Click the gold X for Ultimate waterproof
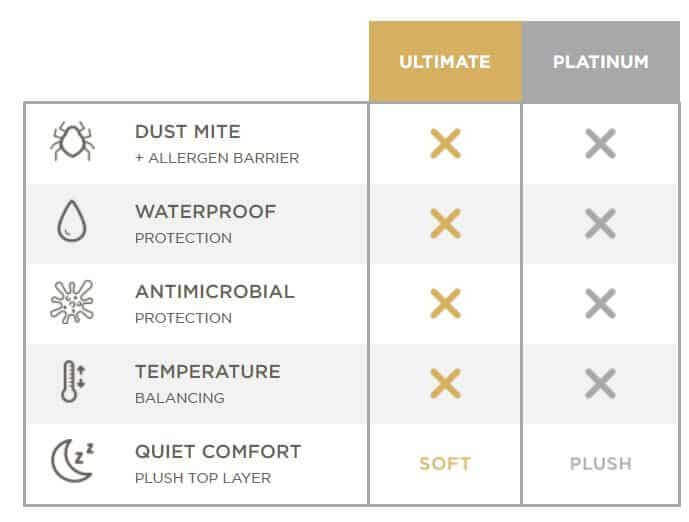 [445, 224]
